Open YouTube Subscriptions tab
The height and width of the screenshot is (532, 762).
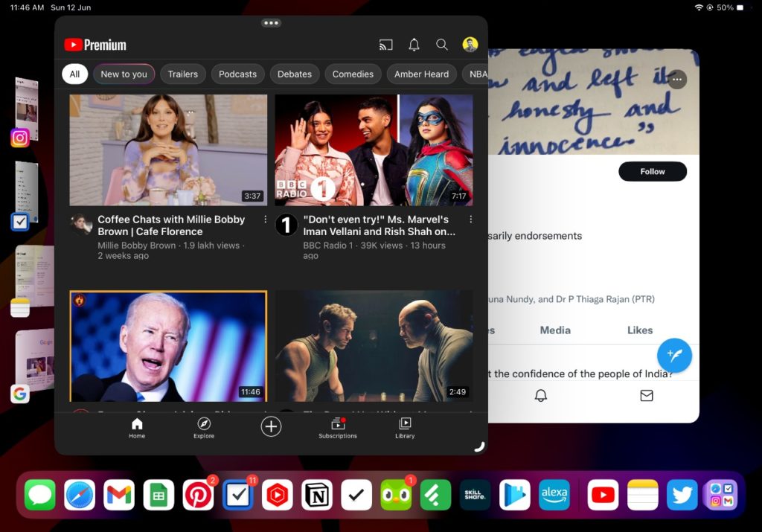point(338,428)
